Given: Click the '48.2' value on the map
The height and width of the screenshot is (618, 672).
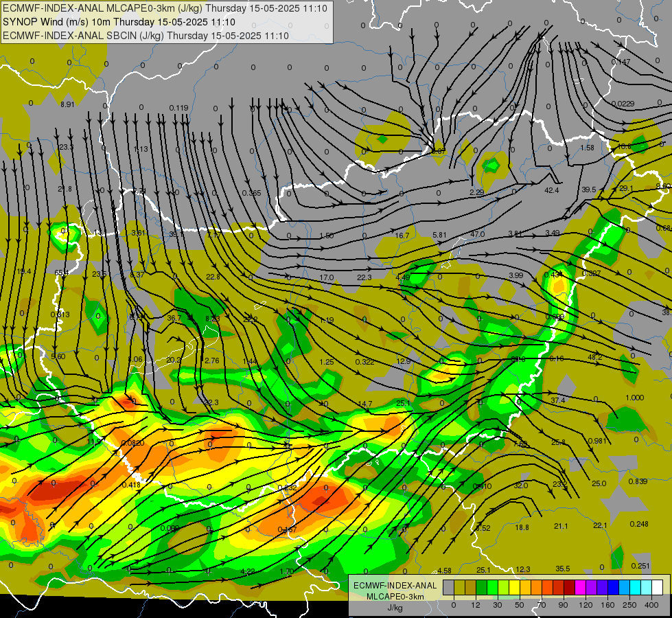Looking at the screenshot, I should tap(595, 357).
